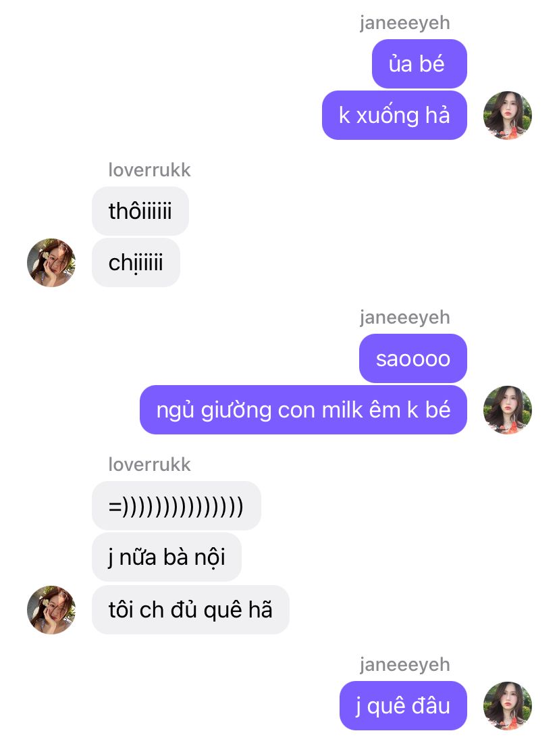Viewport: 559px width, 756px height.
Task: Tap the "chịiiiii" message bubble
Action: pos(136,263)
